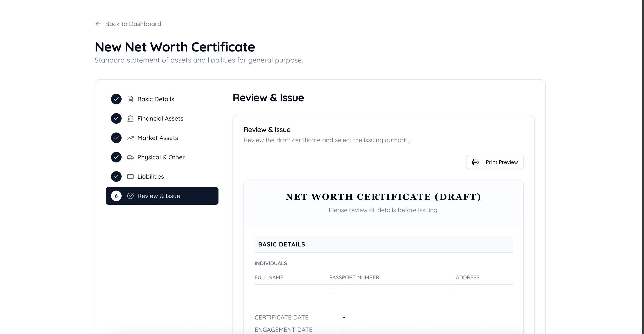644x334 pixels.
Task: Click the checkmark circle for Financial Assets
Action: pos(116,118)
